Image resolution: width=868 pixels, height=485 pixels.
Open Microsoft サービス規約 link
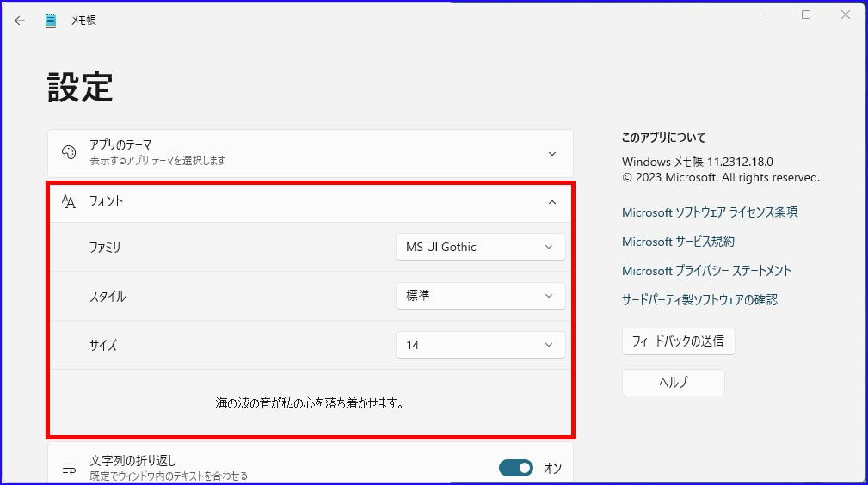tap(678, 242)
